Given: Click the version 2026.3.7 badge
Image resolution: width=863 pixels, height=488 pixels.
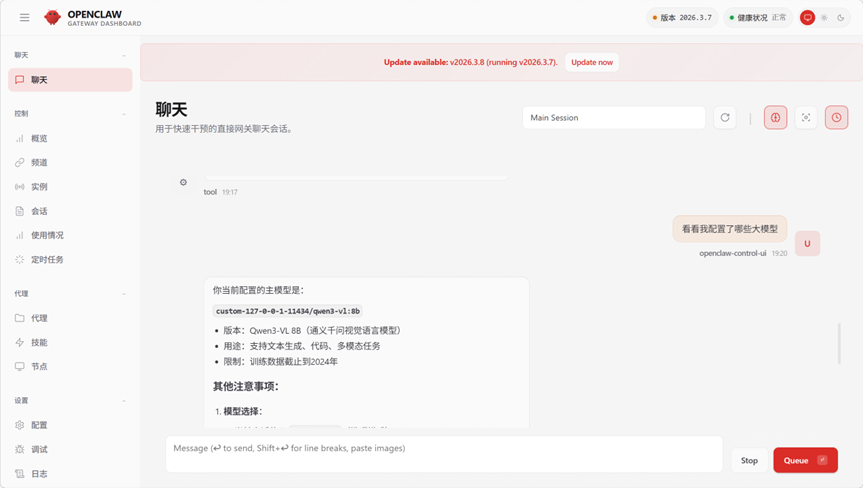Looking at the screenshot, I should click(x=682, y=18).
